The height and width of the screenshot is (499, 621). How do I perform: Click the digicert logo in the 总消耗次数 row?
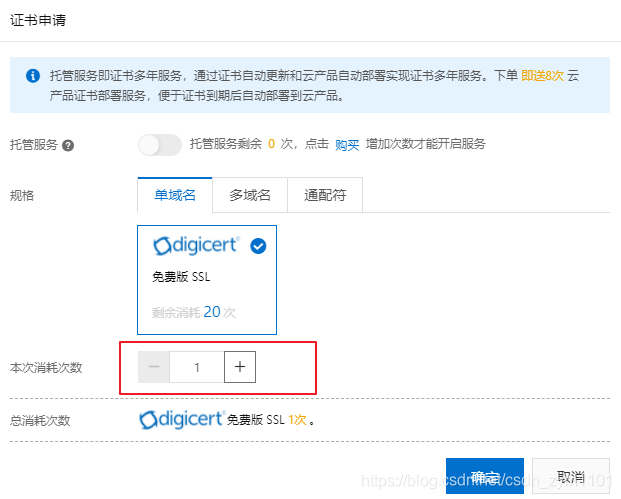(x=183, y=419)
